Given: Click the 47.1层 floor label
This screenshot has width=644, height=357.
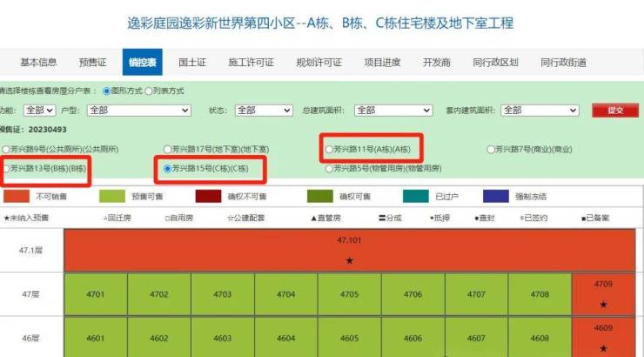Looking at the screenshot, I should (x=30, y=250).
